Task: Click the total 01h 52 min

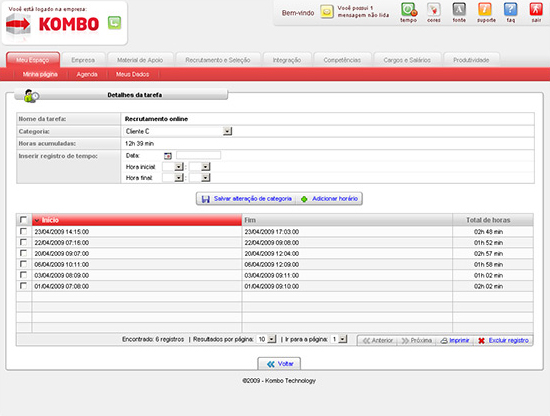Action: tap(488, 243)
